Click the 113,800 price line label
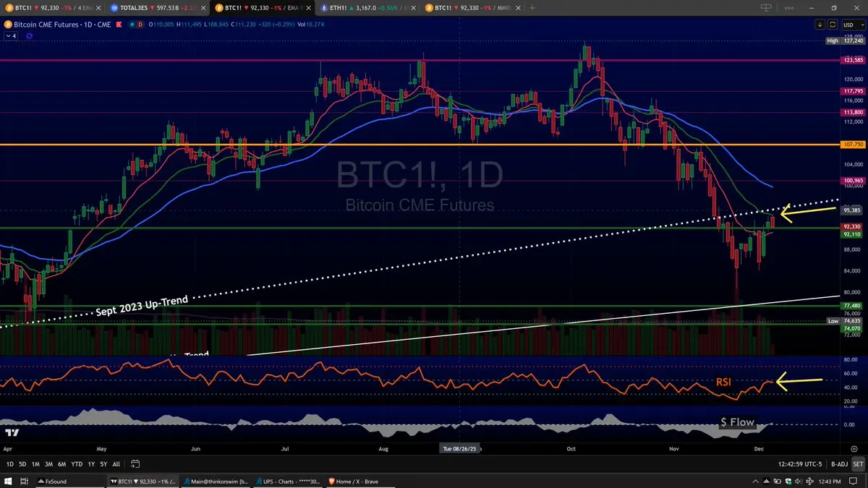The image size is (868, 488). coord(853,112)
